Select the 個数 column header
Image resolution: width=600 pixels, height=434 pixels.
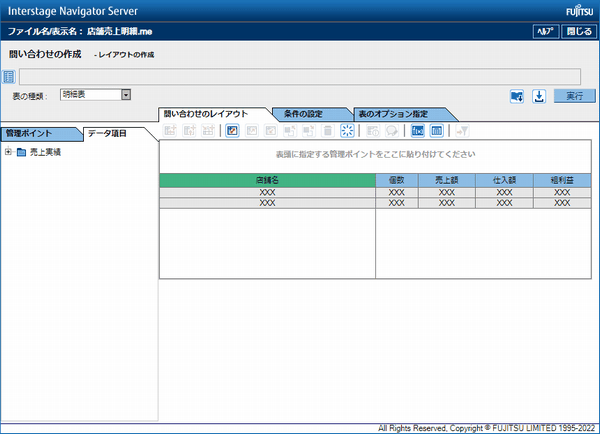(397, 180)
